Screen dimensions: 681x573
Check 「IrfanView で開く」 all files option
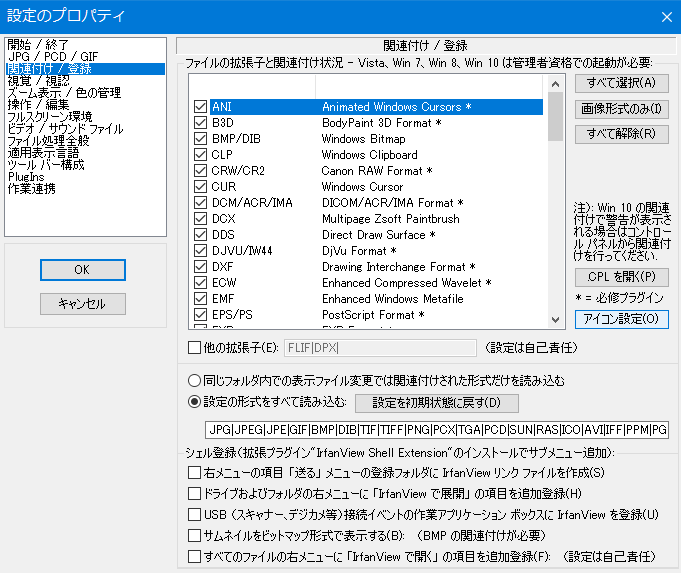point(194,556)
